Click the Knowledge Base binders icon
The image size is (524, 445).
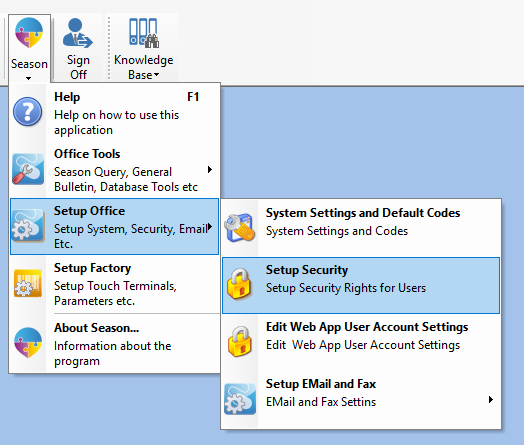pos(144,33)
